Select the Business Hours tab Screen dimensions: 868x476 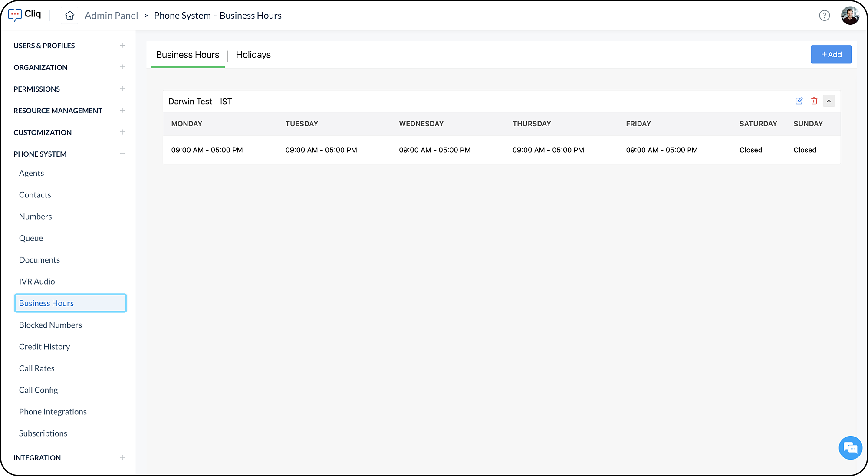click(x=187, y=55)
